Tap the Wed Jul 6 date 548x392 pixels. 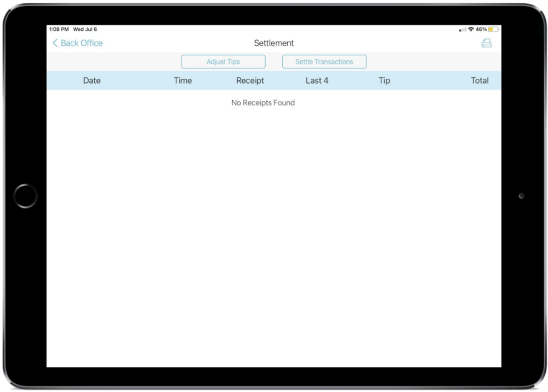tap(85, 30)
